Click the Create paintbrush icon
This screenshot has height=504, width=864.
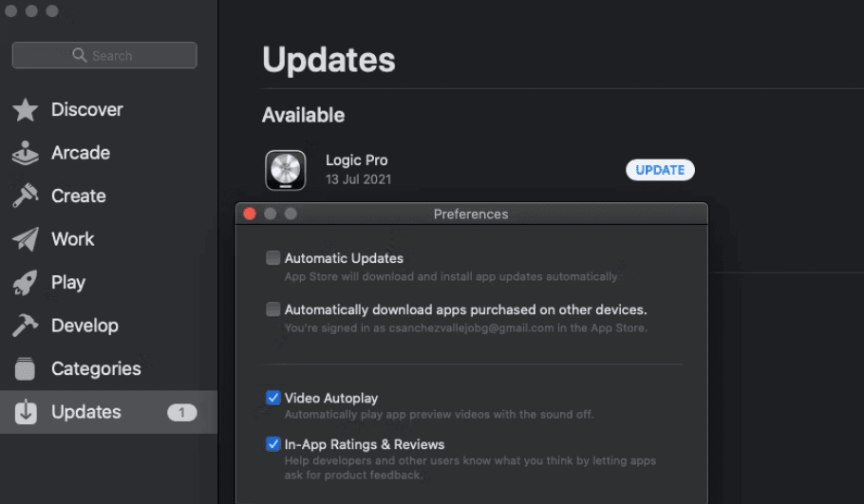pyautogui.click(x=26, y=196)
